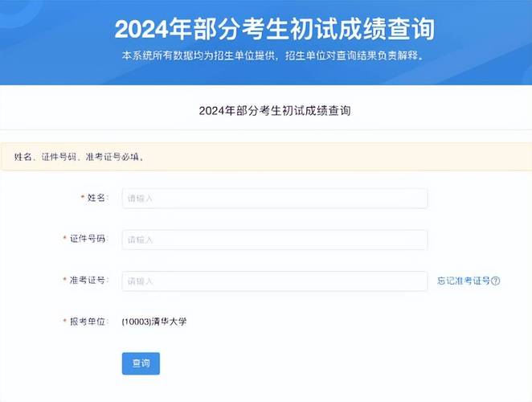
Task: Click the red asterisk beside 证件号码
Action: coord(65,238)
